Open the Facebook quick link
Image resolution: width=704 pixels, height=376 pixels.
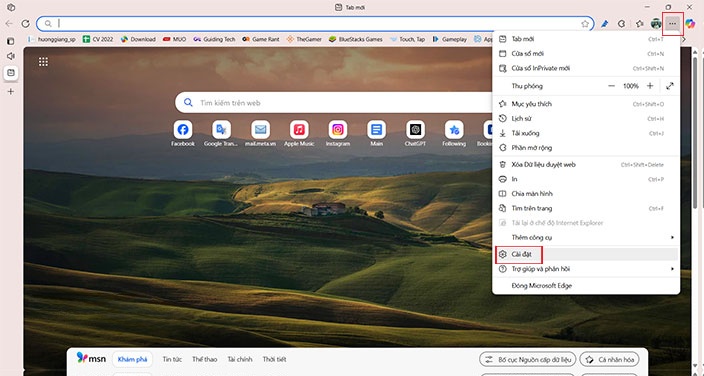pos(183,133)
